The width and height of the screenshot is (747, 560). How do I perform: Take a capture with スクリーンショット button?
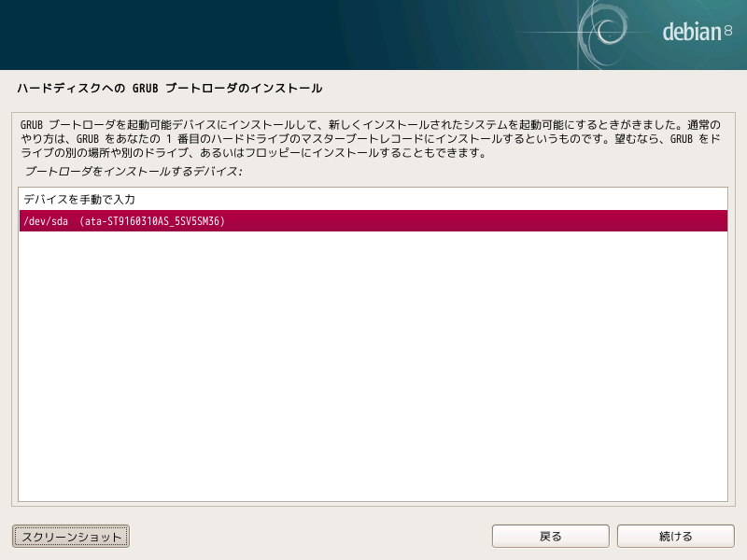(71, 536)
